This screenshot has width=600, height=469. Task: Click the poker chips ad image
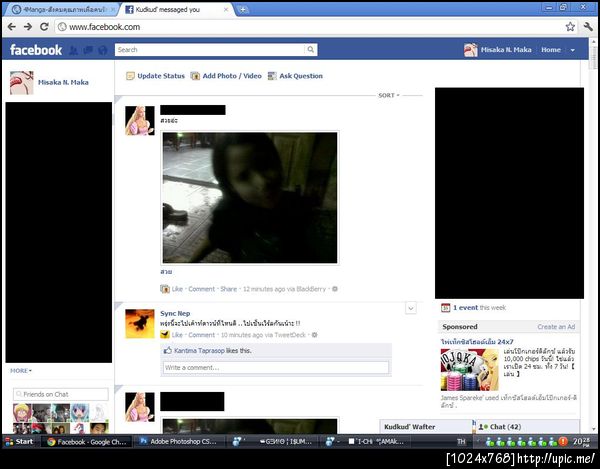470,370
